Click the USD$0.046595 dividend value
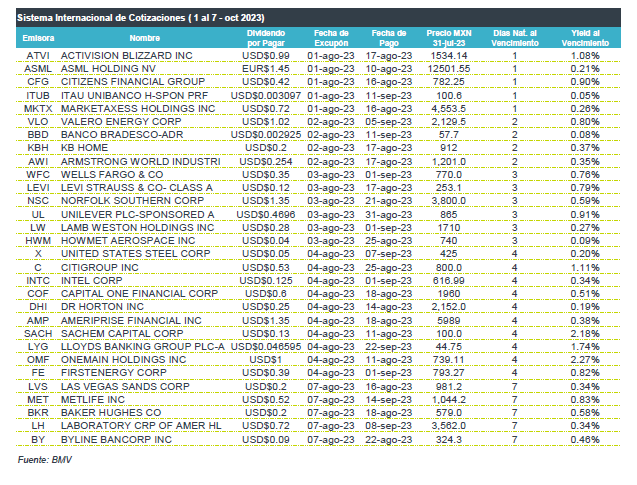637x485 pixels. point(266,347)
